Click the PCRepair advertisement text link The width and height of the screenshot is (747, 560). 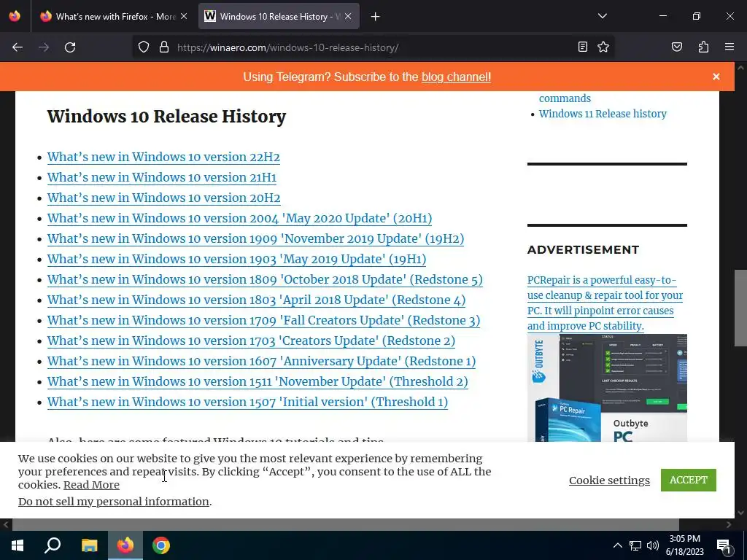click(x=605, y=303)
